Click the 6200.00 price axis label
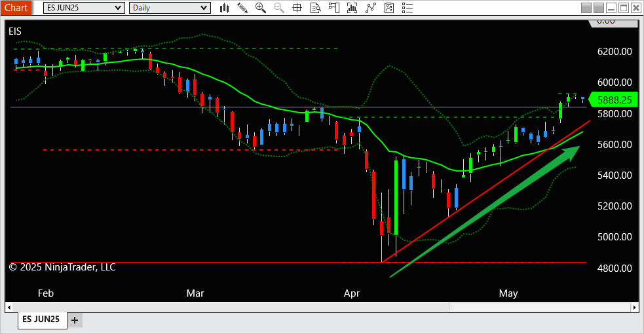 pos(615,52)
